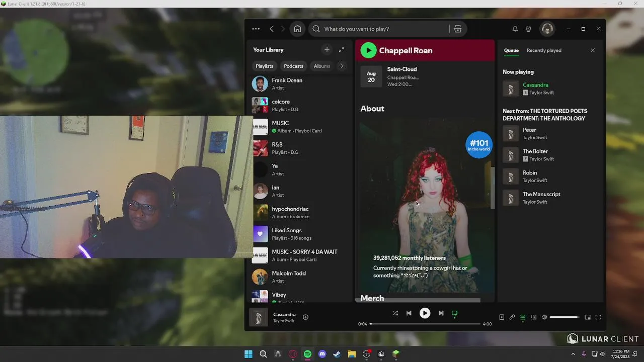
Task: Open the hypochondriac album by brakence
Action: point(300,212)
